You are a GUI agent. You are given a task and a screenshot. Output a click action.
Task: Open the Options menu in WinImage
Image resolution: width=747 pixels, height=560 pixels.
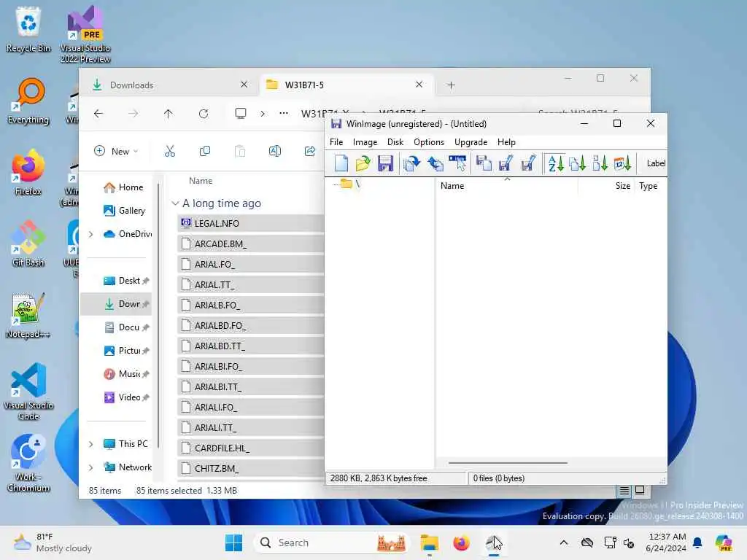429,142
